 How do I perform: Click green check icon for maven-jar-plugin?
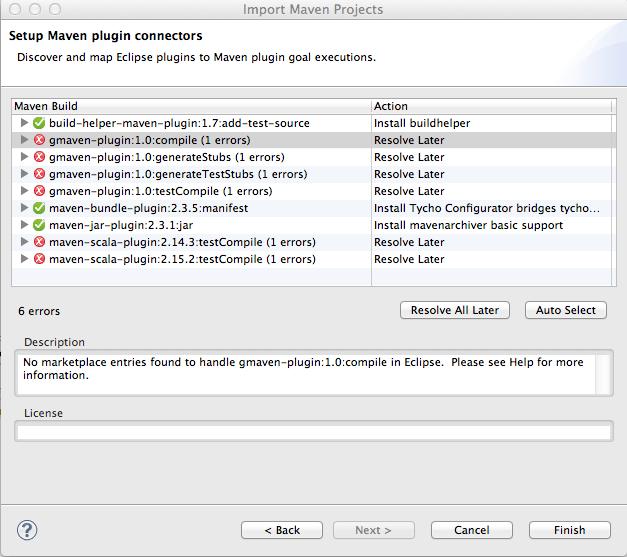(39, 225)
